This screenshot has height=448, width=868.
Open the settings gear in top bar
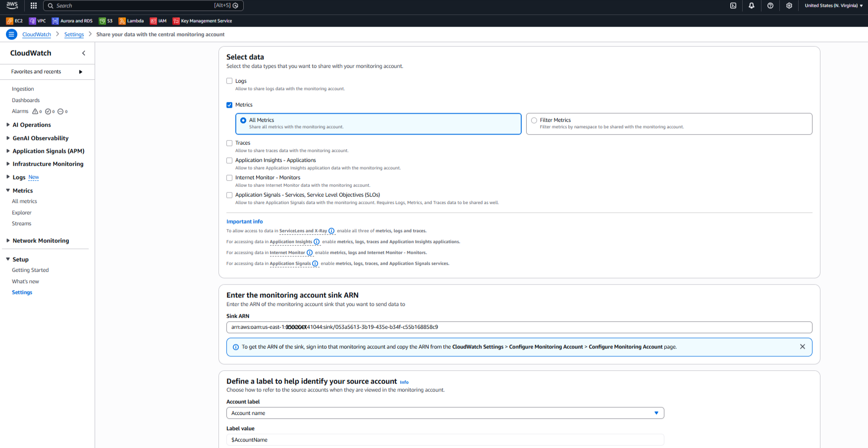[789, 5]
